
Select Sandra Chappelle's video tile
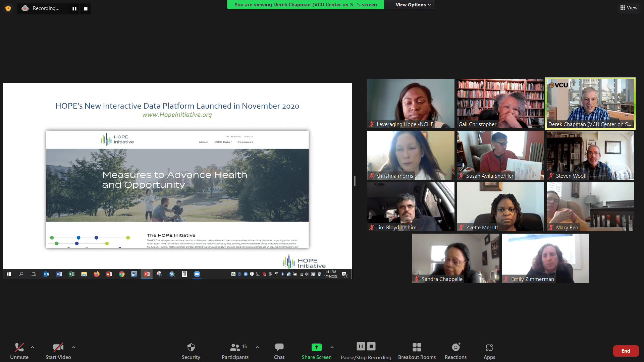tap(456, 258)
